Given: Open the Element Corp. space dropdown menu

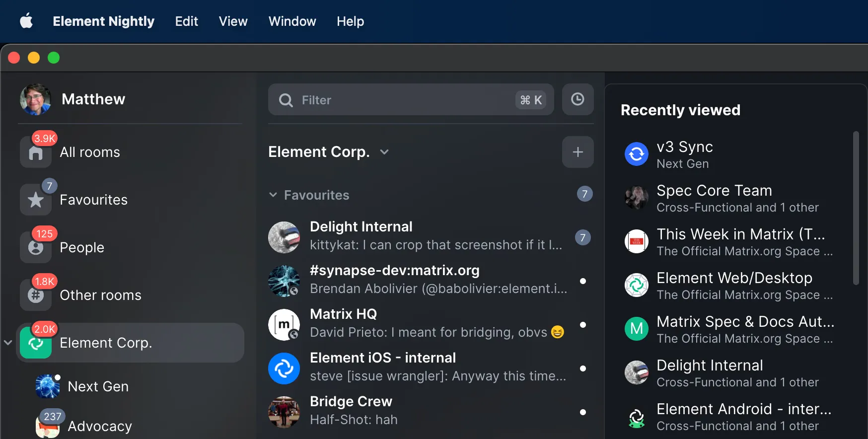Looking at the screenshot, I should point(384,152).
